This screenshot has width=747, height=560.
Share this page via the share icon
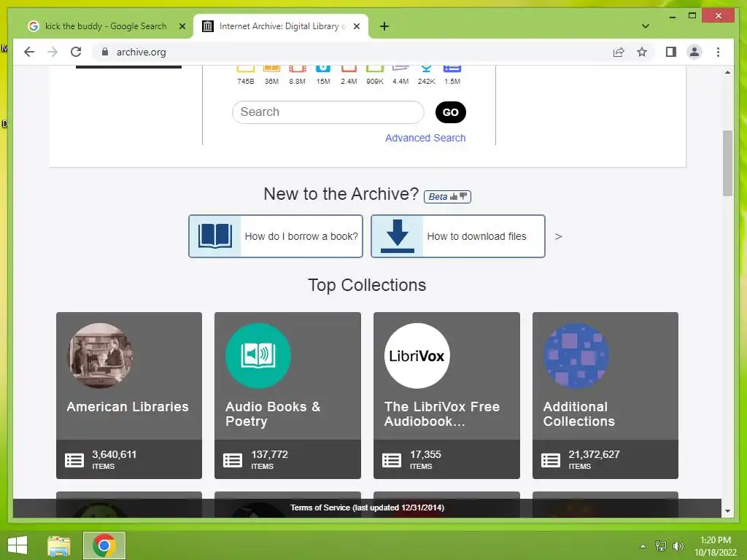coord(619,52)
